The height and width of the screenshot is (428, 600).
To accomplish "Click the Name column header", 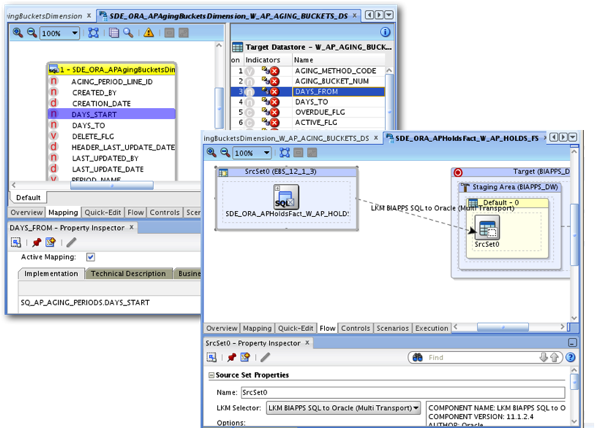I will 303,60.
